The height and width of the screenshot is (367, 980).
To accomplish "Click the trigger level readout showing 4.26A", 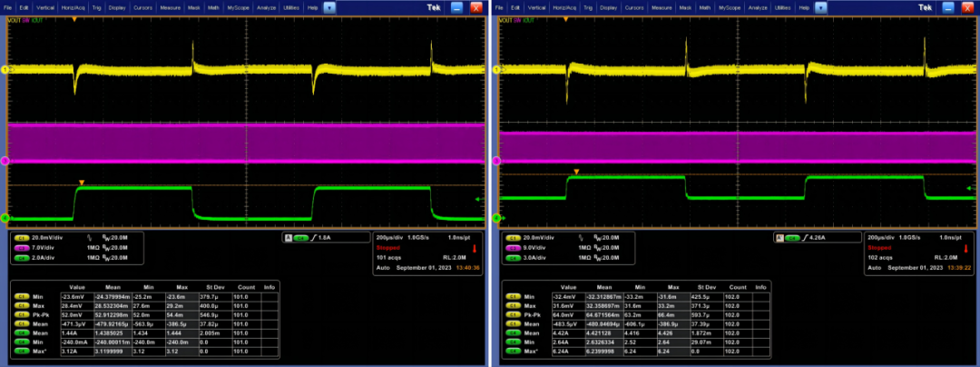I will pos(819,238).
